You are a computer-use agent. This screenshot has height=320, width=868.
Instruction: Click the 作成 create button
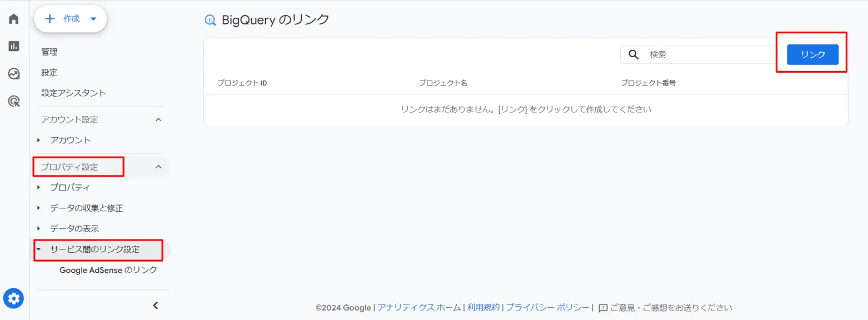click(71, 19)
